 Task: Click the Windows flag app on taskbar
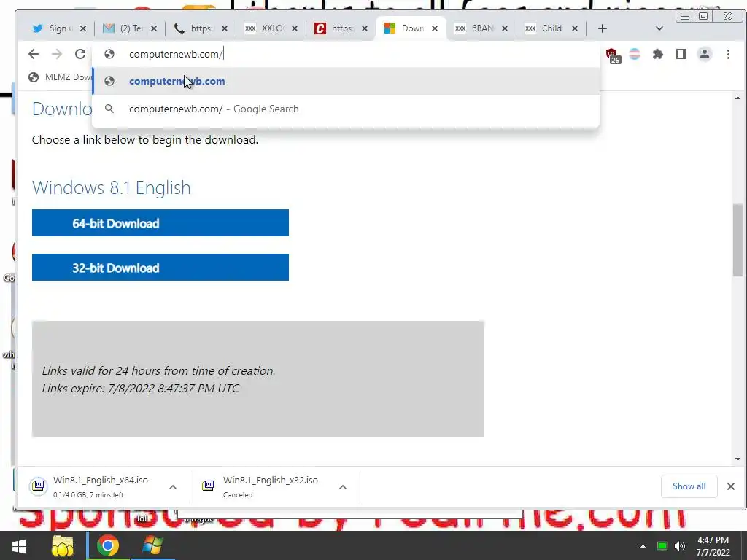click(x=152, y=545)
